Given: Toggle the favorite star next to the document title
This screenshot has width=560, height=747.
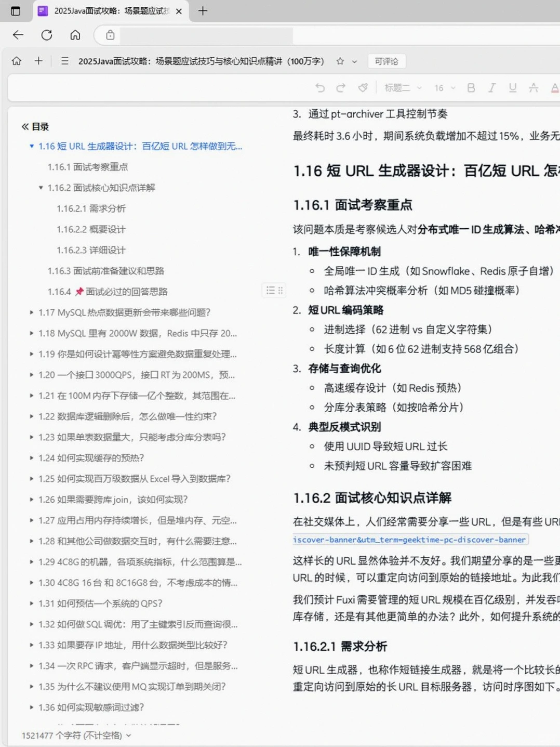Looking at the screenshot, I should [x=339, y=61].
